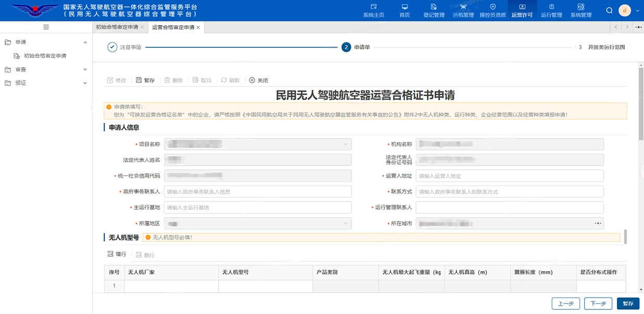Select step 3 开放类运行范围
This screenshot has height=314, width=644.
click(601, 47)
